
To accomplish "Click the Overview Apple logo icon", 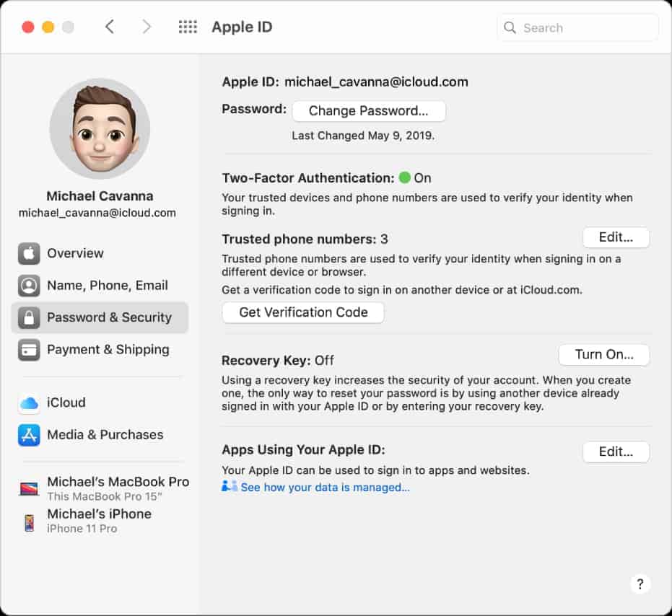I will pos(29,253).
